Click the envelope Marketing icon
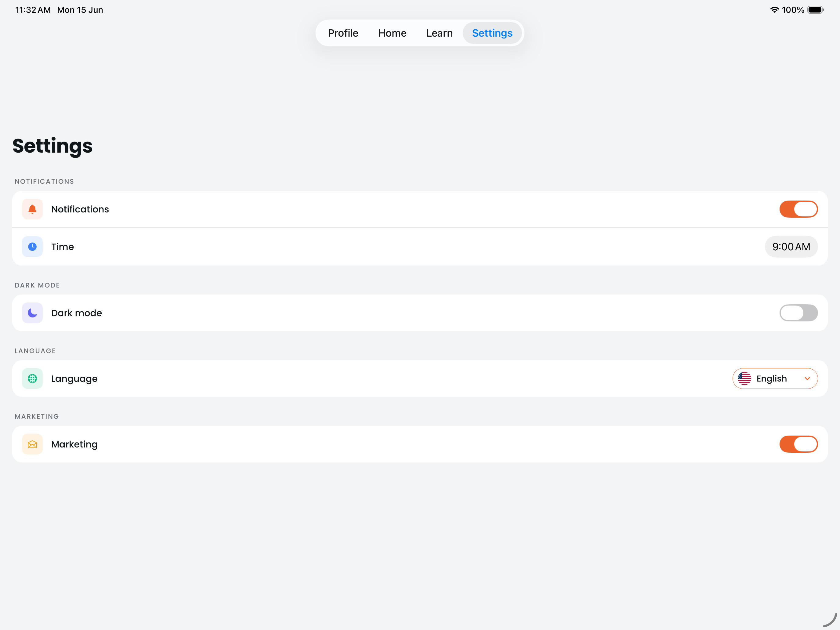The image size is (840, 630). tap(32, 444)
